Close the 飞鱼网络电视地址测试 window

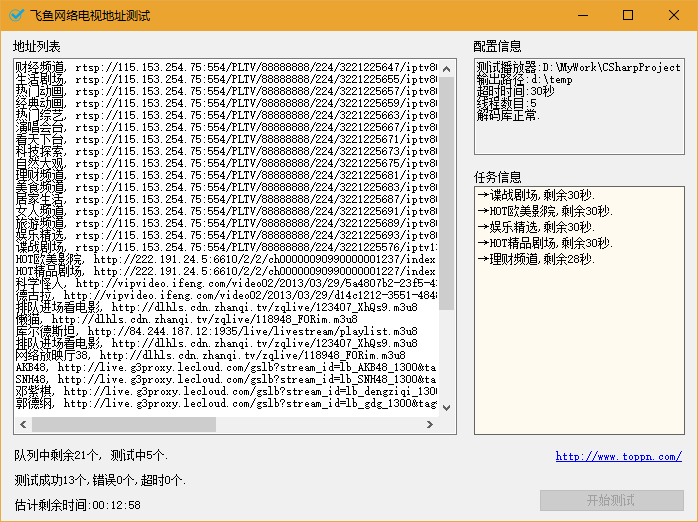[674, 15]
